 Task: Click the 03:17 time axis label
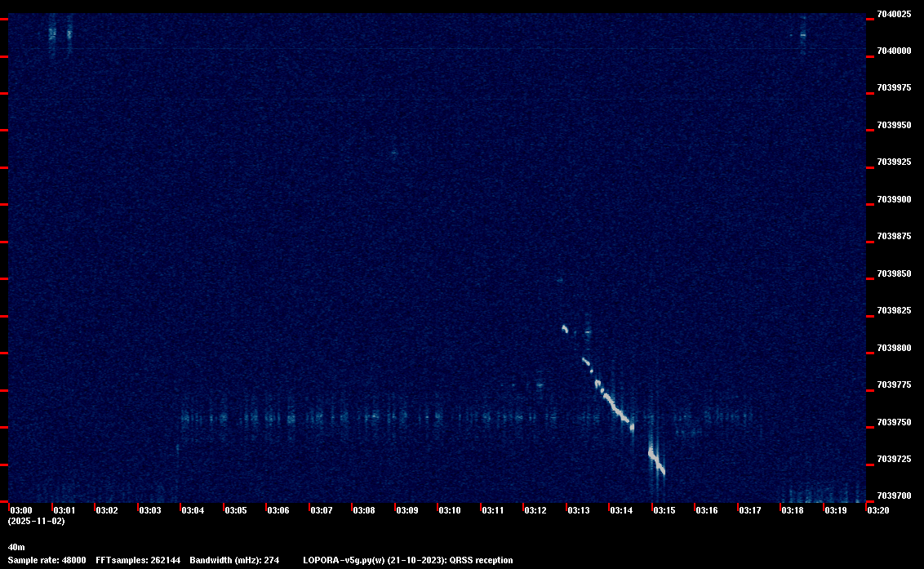tap(749, 510)
